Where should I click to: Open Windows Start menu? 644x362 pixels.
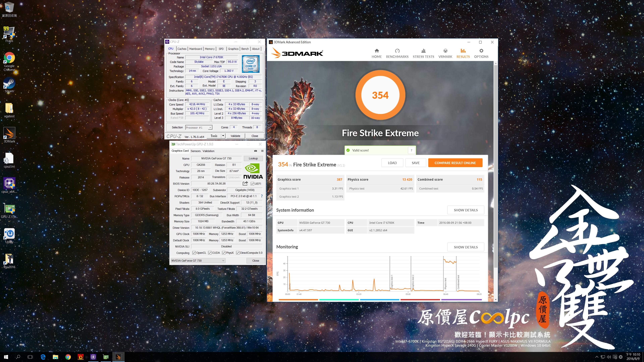pyautogui.click(x=6, y=357)
